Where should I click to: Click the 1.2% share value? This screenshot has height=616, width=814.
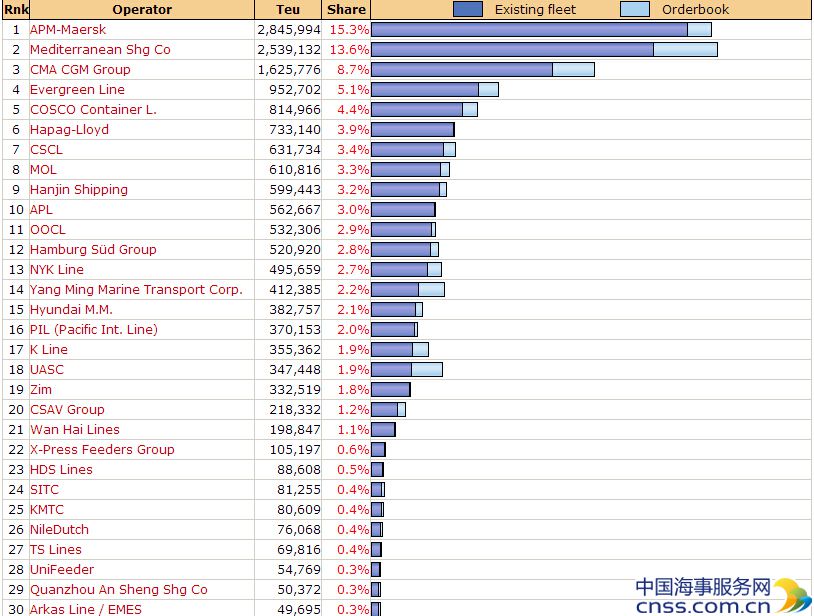(x=353, y=410)
